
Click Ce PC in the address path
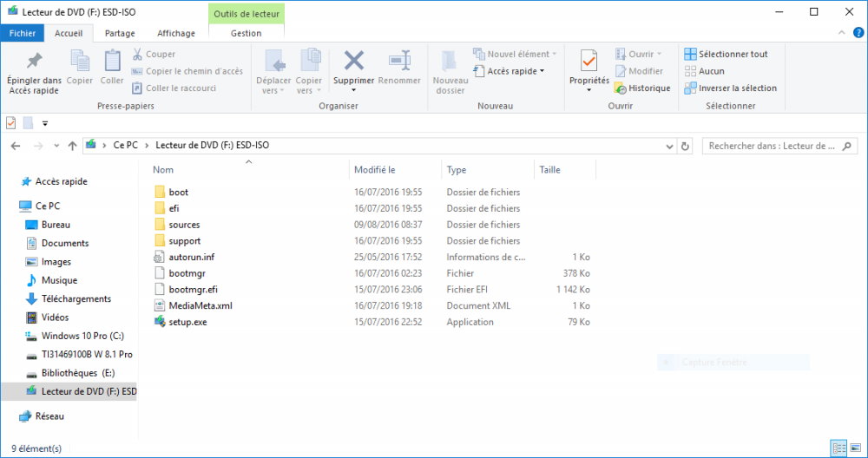coord(126,146)
